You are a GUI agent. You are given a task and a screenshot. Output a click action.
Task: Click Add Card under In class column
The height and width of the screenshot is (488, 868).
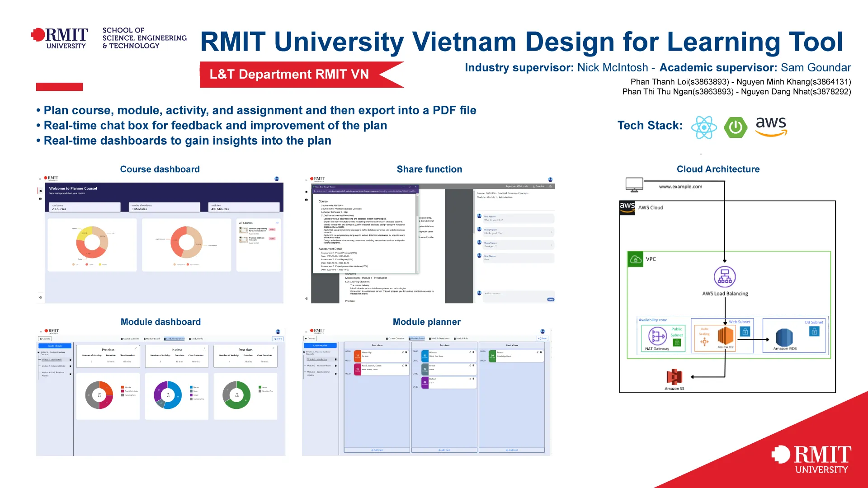click(x=444, y=450)
